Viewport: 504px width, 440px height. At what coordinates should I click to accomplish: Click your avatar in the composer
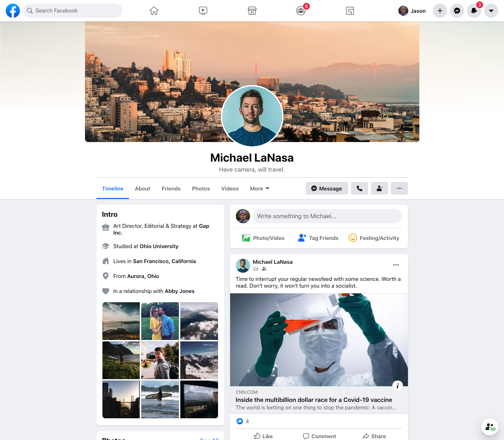243,216
